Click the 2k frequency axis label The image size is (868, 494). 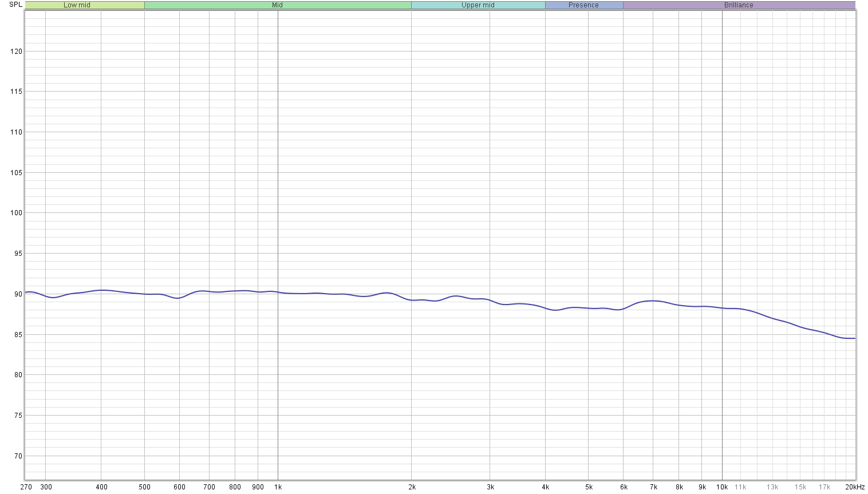(412, 487)
